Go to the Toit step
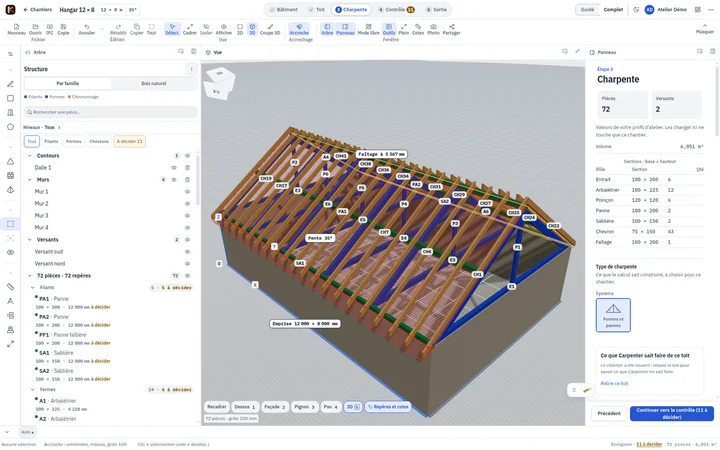The image size is (720, 450). pos(316,10)
